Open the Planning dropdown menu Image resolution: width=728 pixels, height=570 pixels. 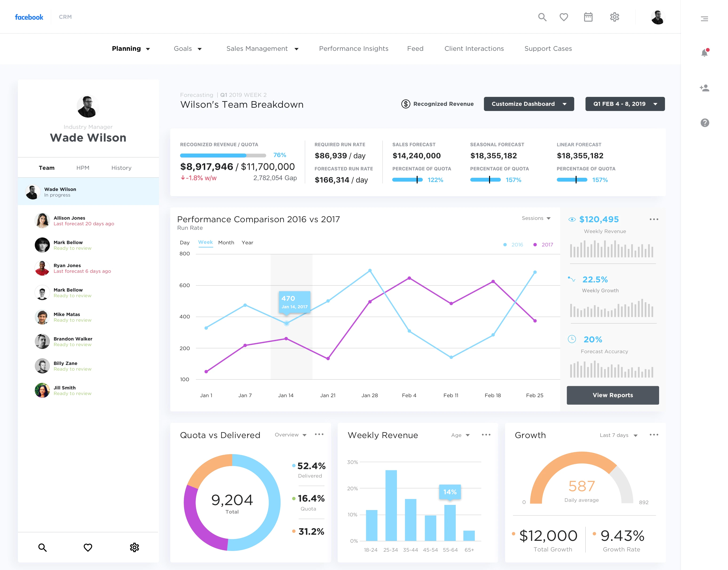pyautogui.click(x=131, y=49)
